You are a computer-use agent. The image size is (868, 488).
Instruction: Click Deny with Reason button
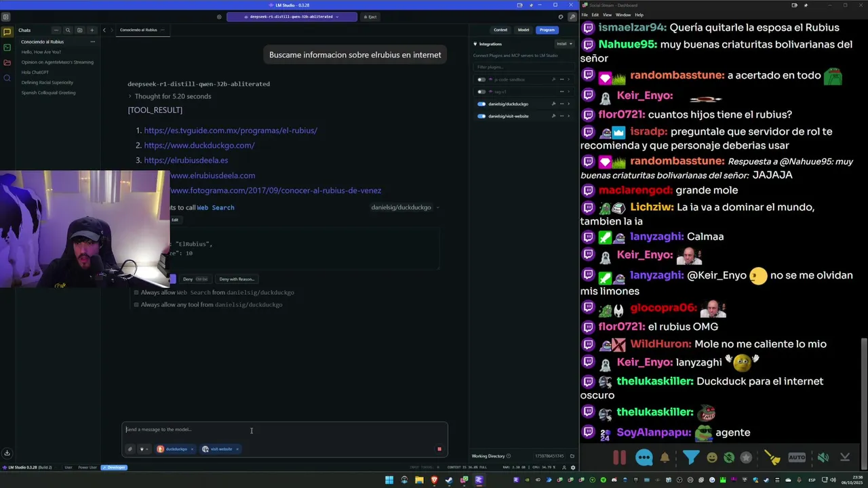[237, 279]
